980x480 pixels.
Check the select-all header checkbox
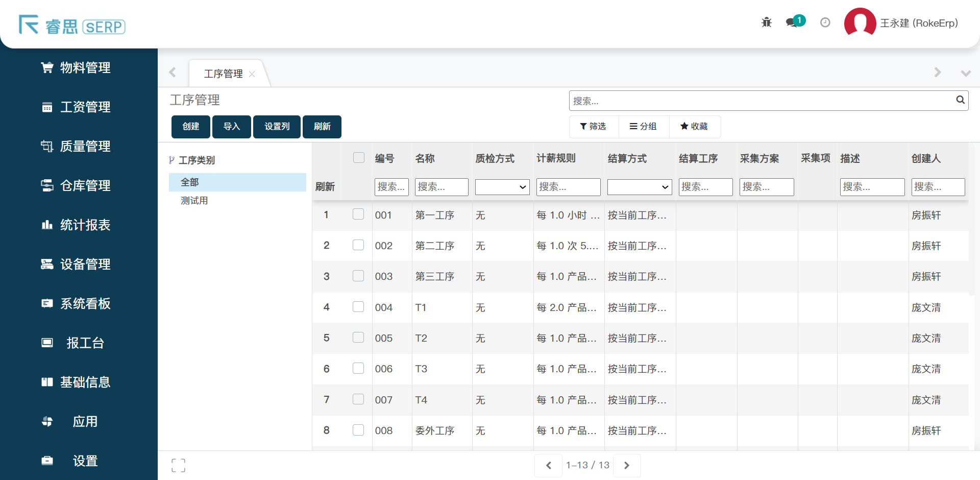[359, 158]
